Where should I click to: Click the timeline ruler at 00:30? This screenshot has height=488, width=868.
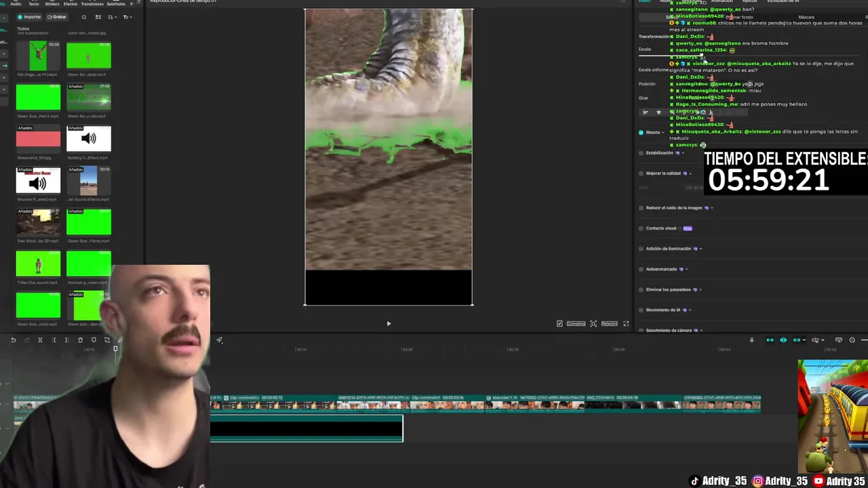point(407,350)
